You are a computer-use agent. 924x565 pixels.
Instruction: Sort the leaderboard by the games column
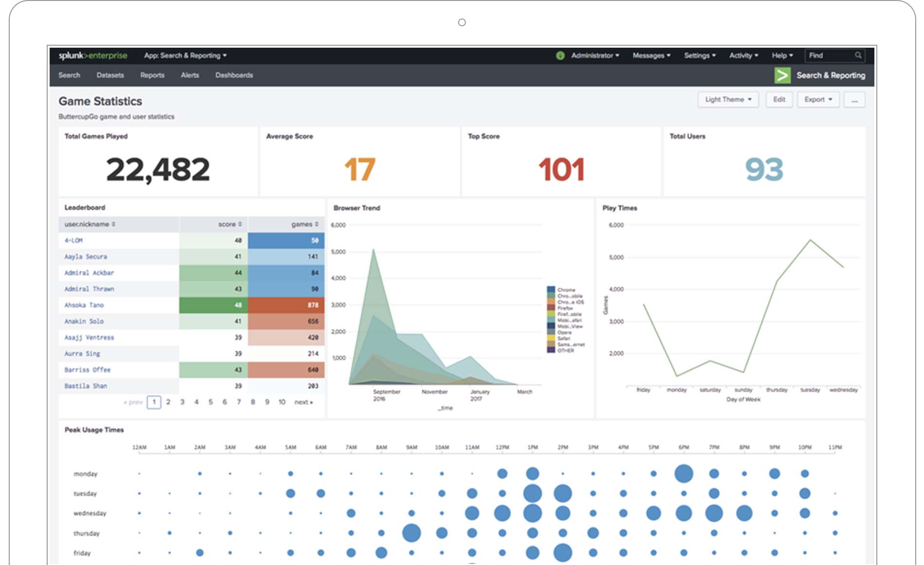click(x=304, y=224)
